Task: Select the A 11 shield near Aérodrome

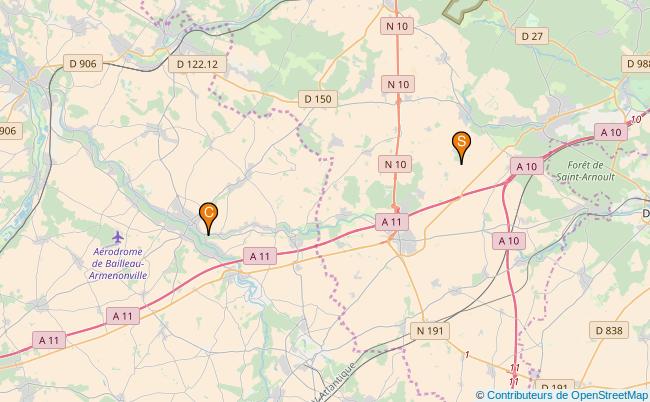Action: click(x=123, y=316)
